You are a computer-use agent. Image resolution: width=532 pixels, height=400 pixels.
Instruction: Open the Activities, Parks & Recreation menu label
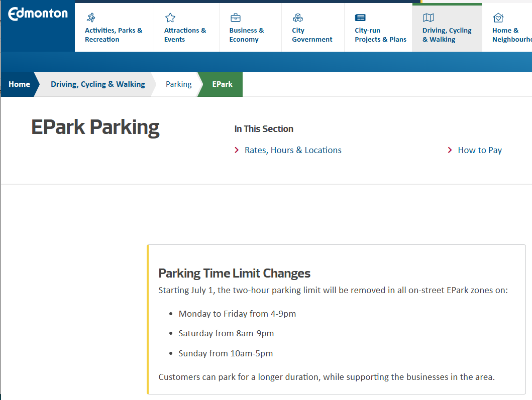click(114, 35)
